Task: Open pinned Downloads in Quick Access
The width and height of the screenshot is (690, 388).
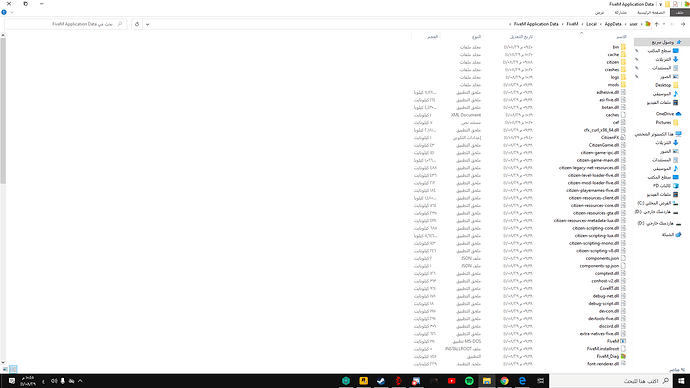Action: click(x=666, y=59)
